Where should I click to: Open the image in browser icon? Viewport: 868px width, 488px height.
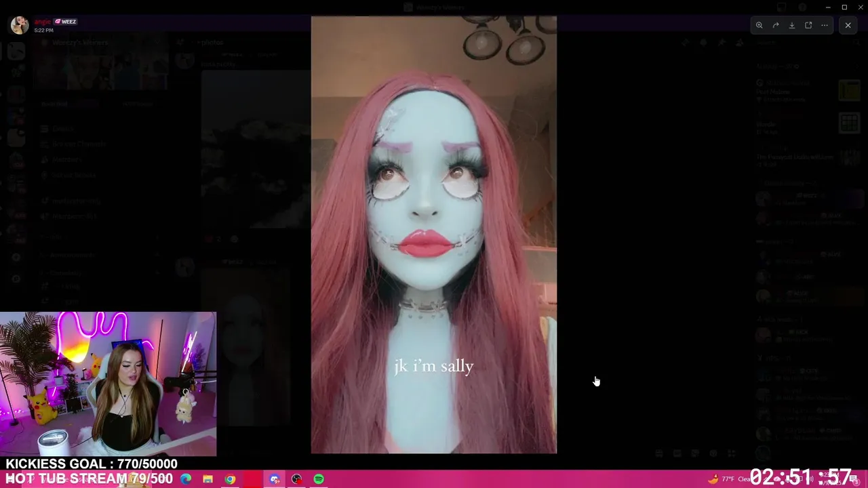(x=808, y=25)
